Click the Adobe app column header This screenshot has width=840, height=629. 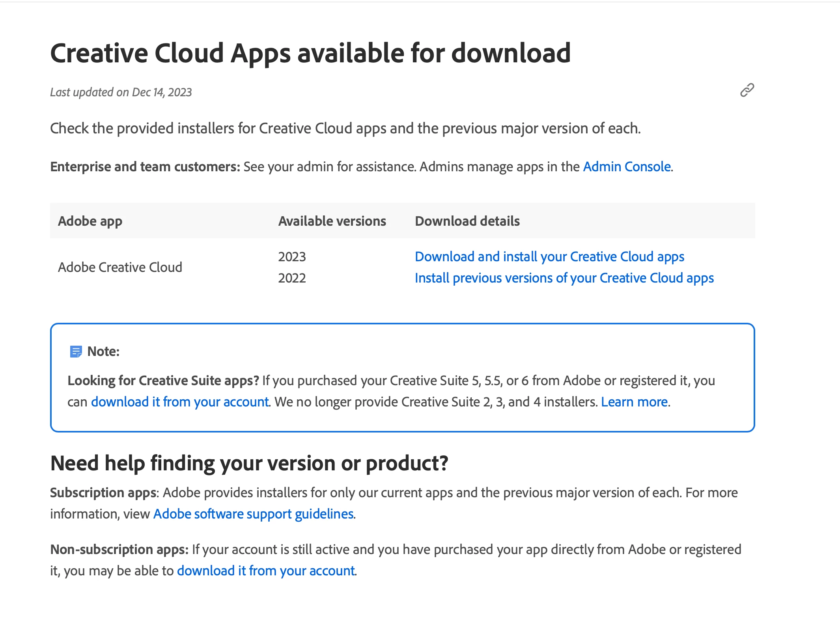[x=90, y=221]
